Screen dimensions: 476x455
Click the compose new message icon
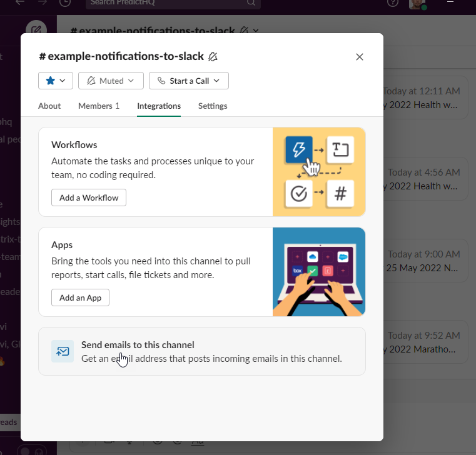click(x=36, y=30)
